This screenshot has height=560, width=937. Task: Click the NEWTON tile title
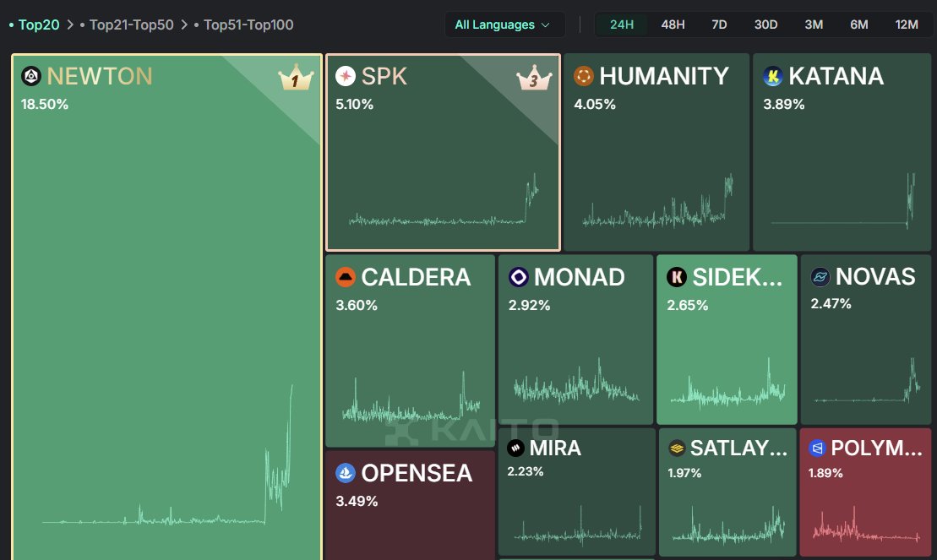pos(99,77)
